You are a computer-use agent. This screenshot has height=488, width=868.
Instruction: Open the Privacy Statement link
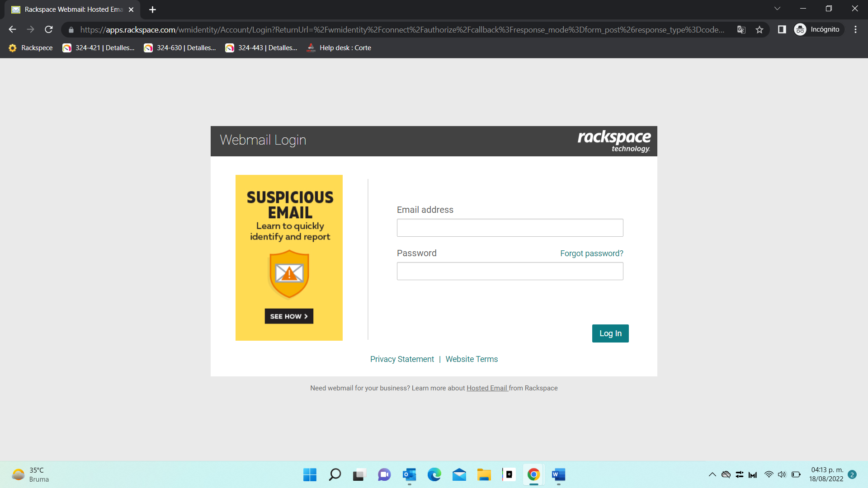402,359
